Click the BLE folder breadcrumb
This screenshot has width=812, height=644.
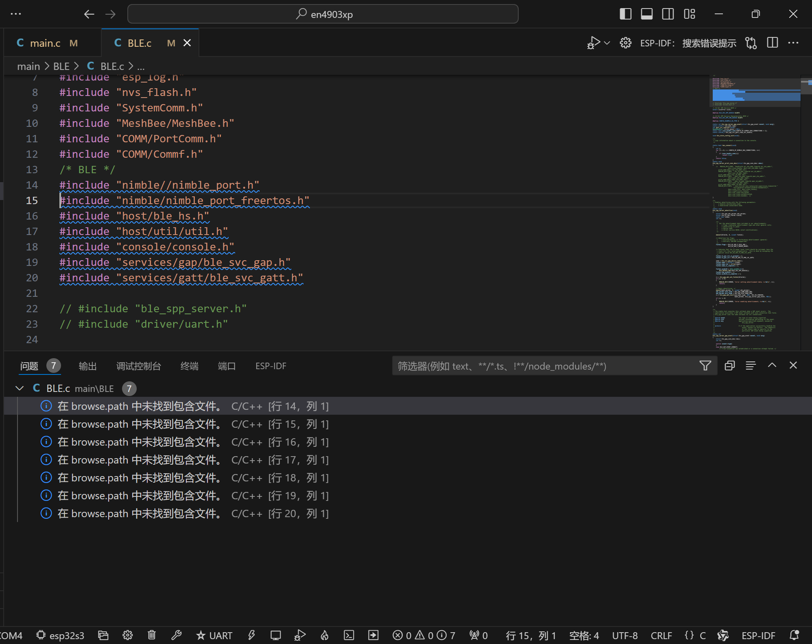tap(61, 66)
